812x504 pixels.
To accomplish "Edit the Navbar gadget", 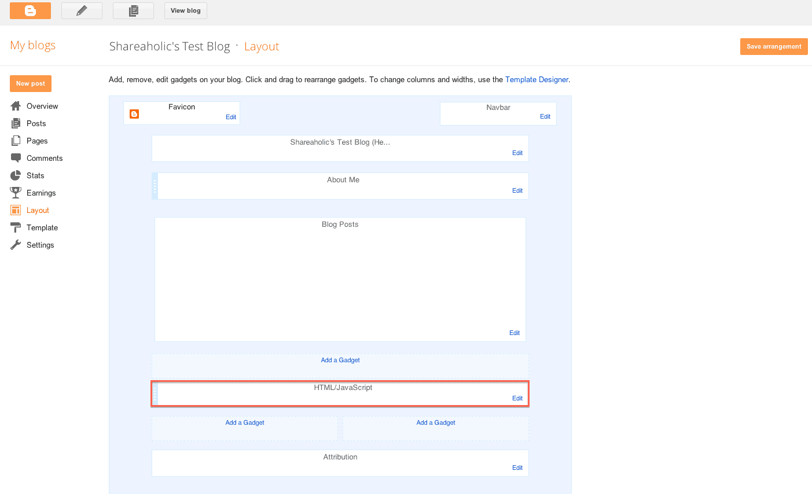I will coord(545,116).
